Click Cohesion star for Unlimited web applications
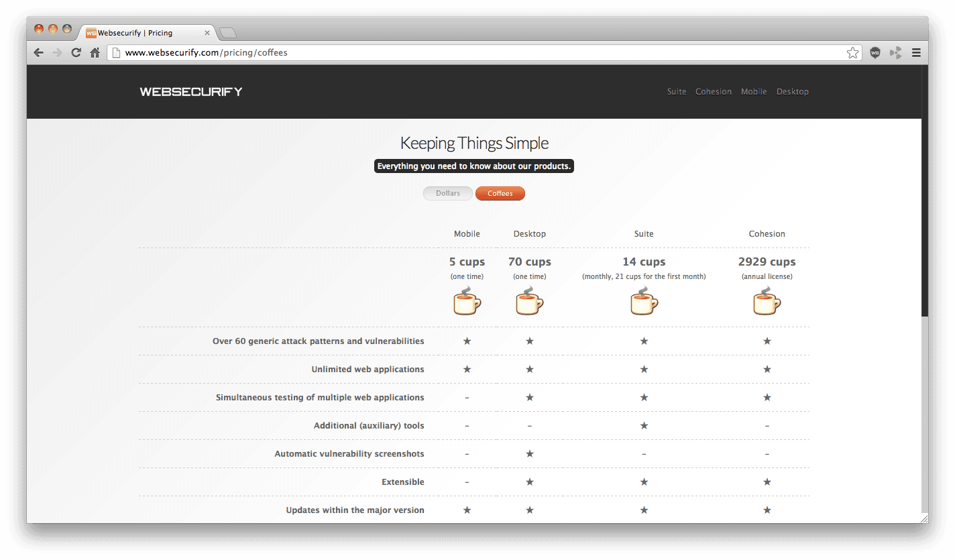The height and width of the screenshot is (560, 955). click(x=767, y=370)
